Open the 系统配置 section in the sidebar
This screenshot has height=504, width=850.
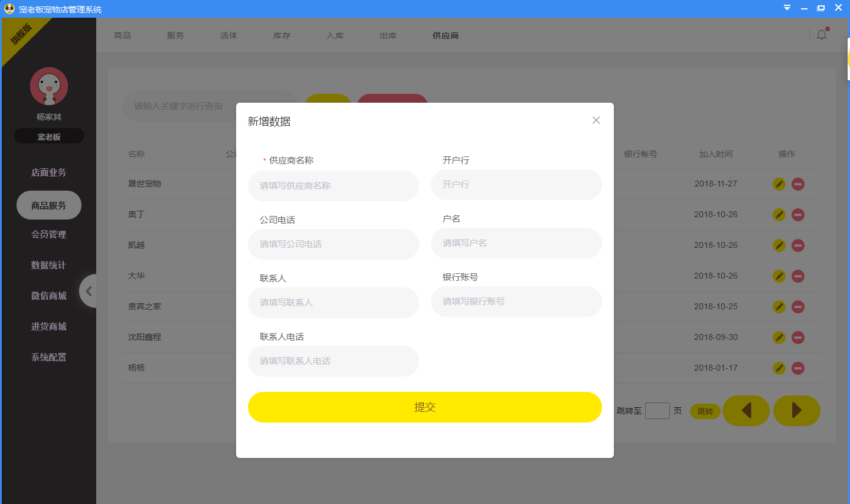pos(48,356)
